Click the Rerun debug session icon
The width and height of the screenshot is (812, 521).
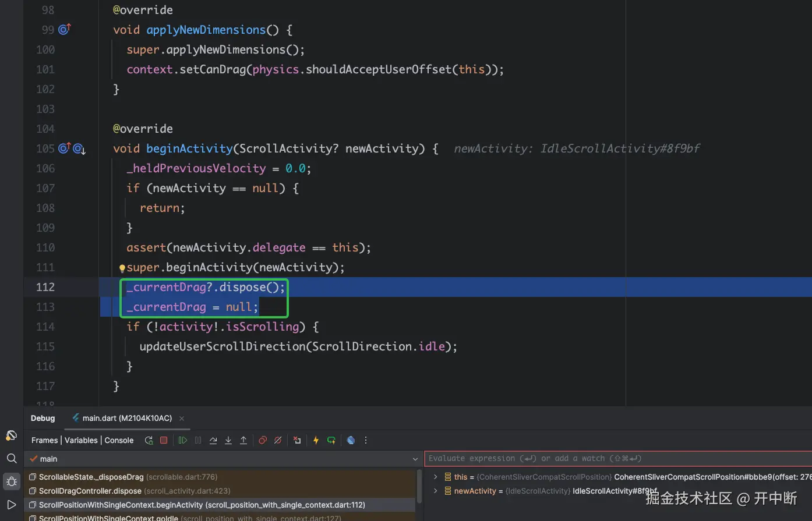pyautogui.click(x=149, y=441)
